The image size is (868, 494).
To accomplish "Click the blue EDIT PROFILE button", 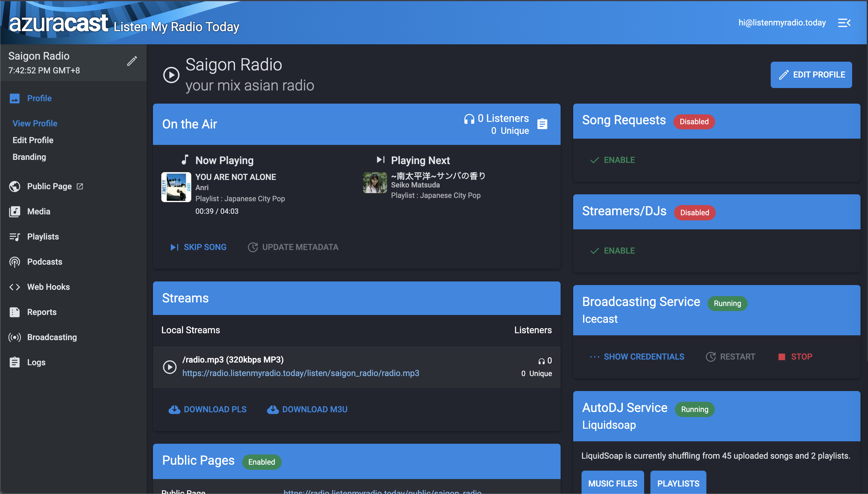I will 811,75.
